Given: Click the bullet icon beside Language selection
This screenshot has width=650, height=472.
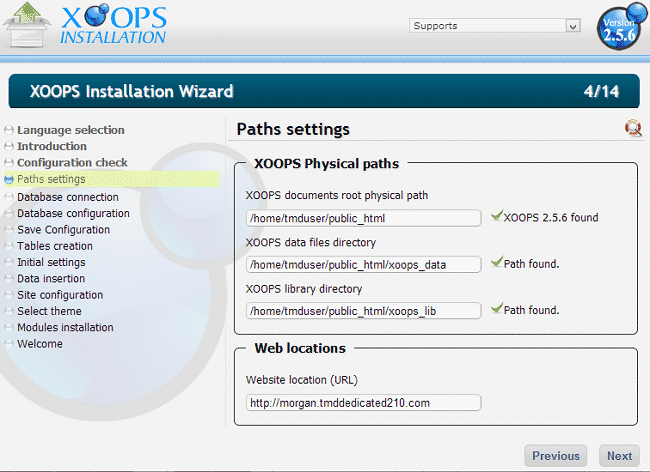Looking at the screenshot, I should pyautogui.click(x=9, y=130).
